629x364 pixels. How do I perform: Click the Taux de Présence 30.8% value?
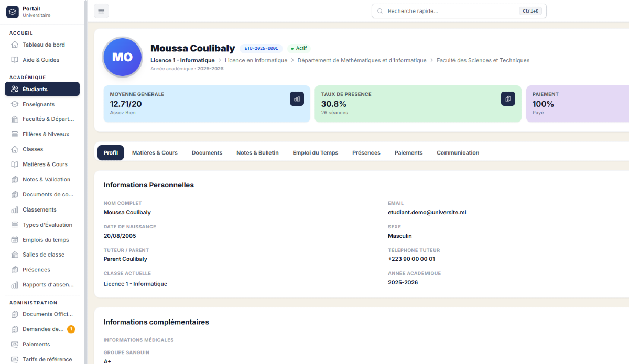click(334, 104)
